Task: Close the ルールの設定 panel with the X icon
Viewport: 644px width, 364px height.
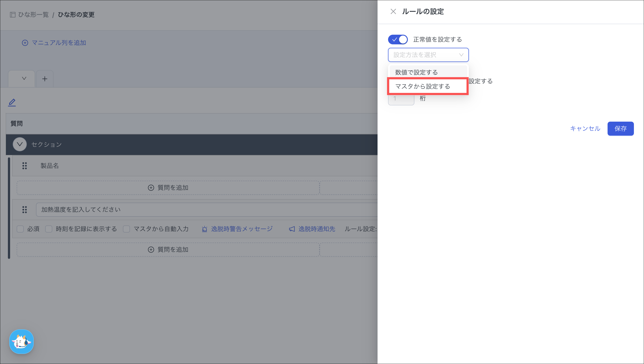Action: [x=393, y=11]
